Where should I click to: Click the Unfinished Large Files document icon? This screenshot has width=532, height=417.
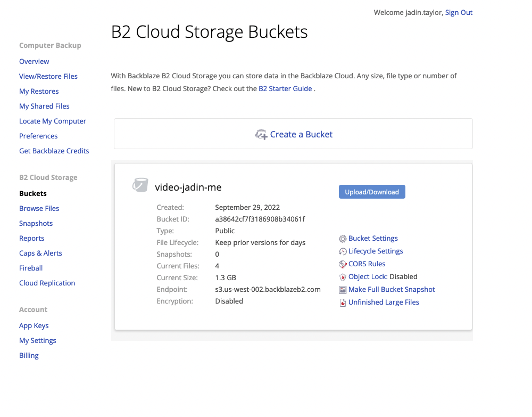click(343, 302)
